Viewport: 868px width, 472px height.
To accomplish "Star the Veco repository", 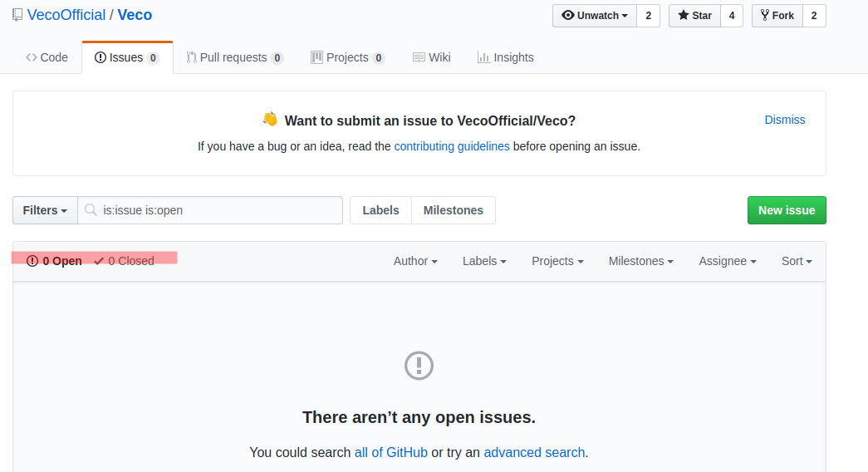I will pos(694,16).
